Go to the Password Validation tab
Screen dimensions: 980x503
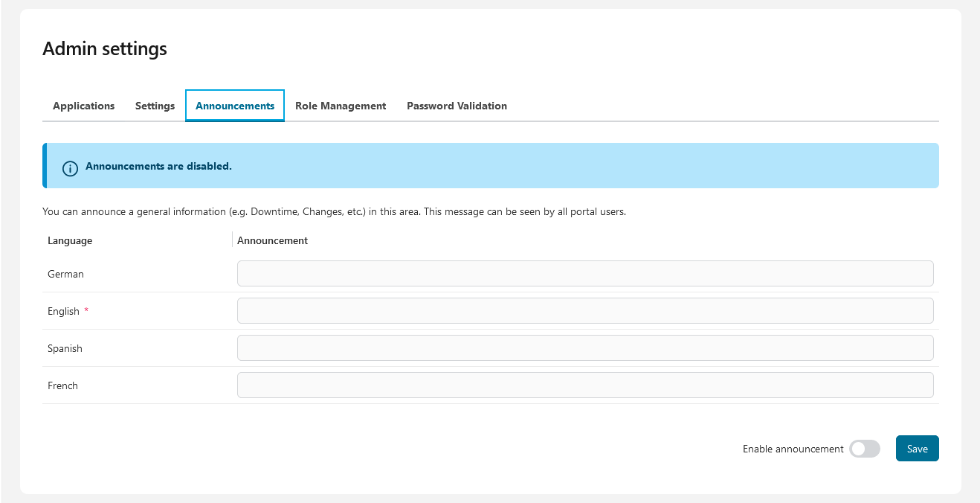457,106
